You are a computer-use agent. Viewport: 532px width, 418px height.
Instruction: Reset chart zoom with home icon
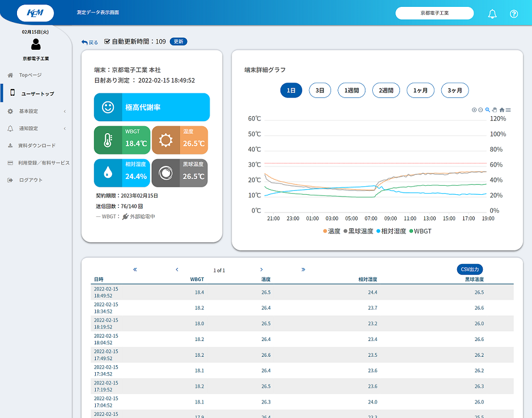click(501, 110)
